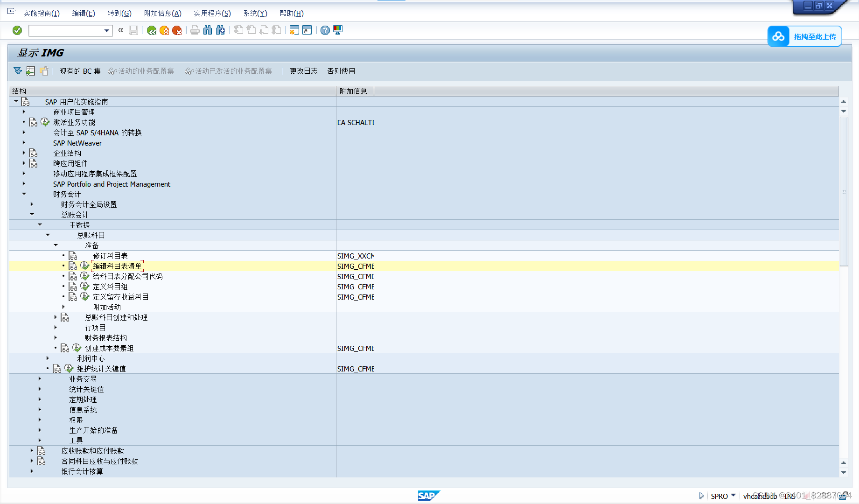Click the red Cancel session icon
The width and height of the screenshot is (859, 504).
[x=177, y=30]
